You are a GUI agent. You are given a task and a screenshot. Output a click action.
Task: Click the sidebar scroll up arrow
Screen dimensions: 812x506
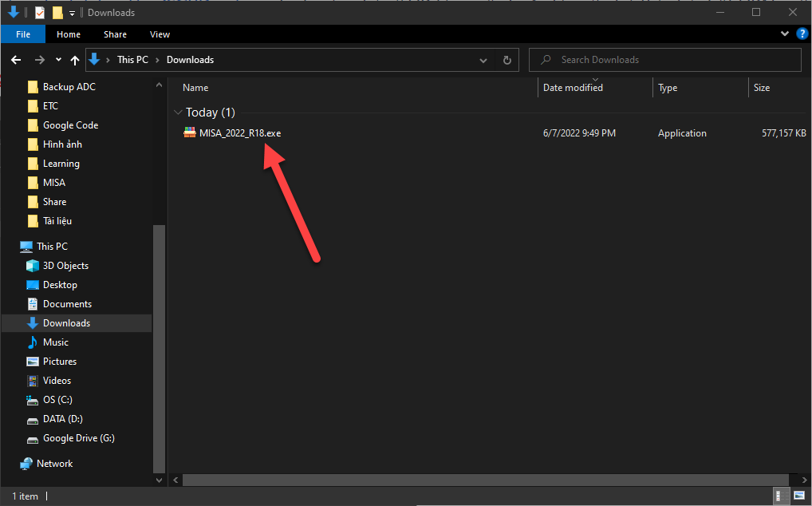(x=159, y=85)
